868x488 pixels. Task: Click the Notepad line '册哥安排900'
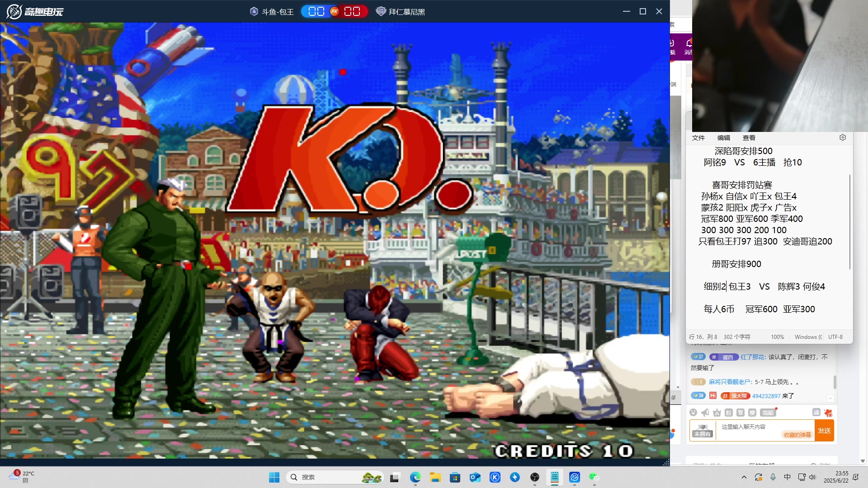pos(736,264)
